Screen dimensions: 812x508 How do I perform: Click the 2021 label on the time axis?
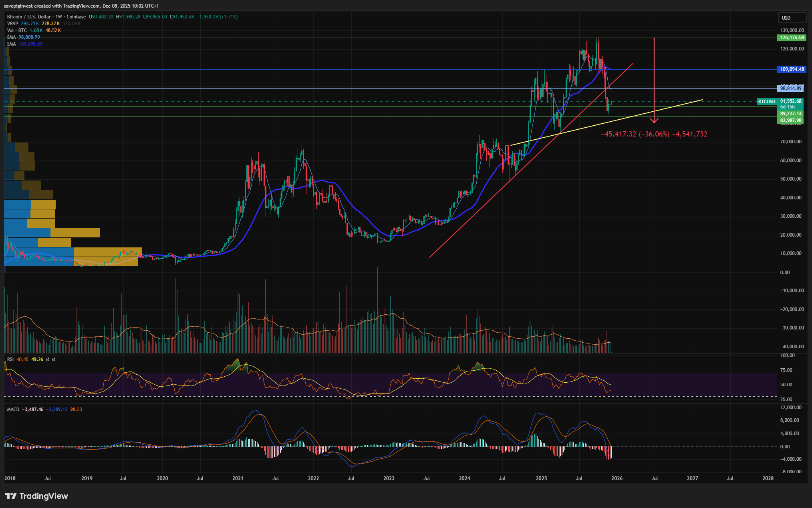[x=238, y=478]
